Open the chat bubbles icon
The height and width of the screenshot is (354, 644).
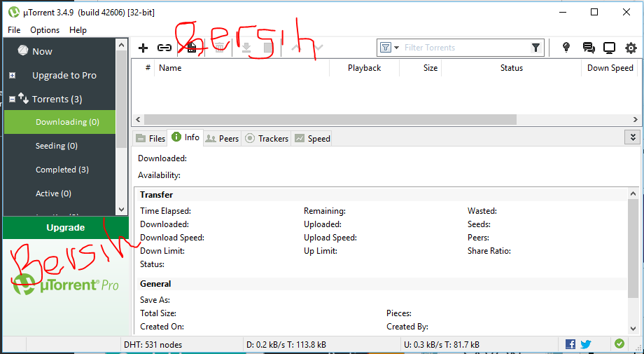coord(589,48)
